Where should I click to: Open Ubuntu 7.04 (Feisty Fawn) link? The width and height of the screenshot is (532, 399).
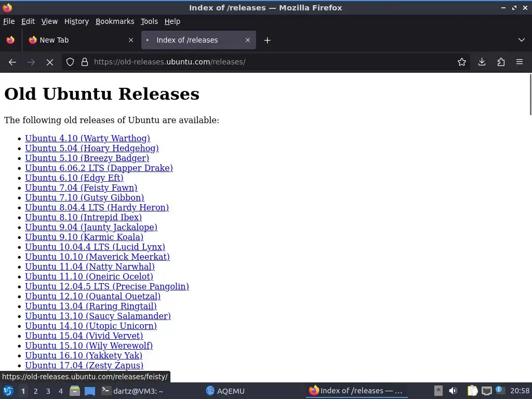pos(81,188)
